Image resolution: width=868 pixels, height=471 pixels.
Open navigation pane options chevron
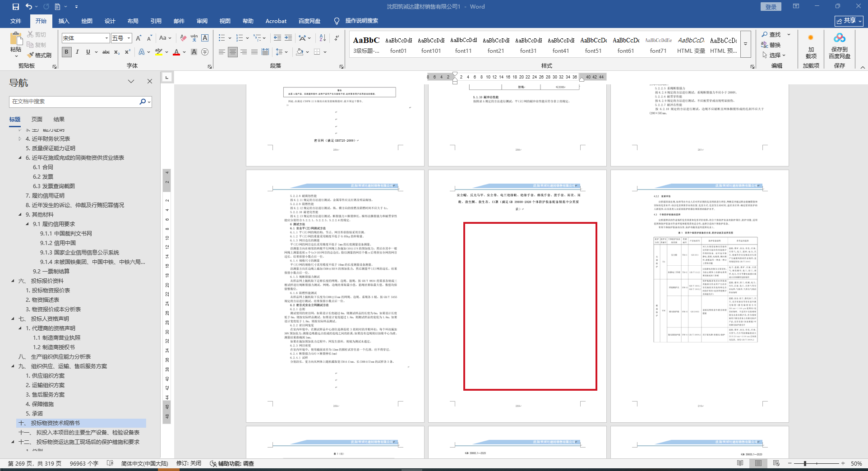click(x=131, y=81)
